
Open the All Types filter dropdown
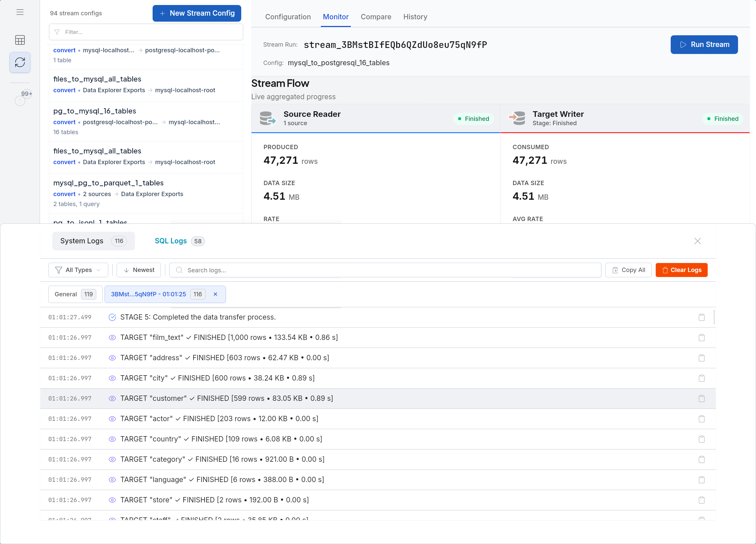pos(78,270)
